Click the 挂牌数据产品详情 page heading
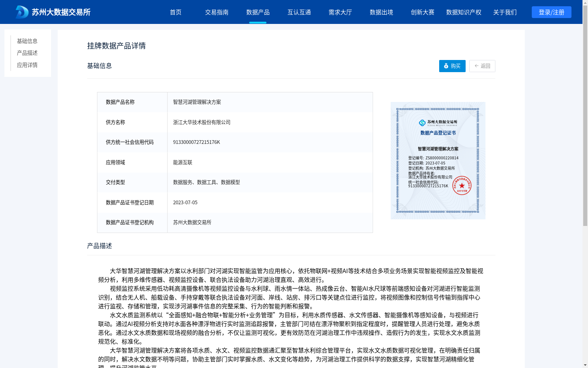Image resolution: width=588 pixels, height=368 pixels. click(x=116, y=46)
